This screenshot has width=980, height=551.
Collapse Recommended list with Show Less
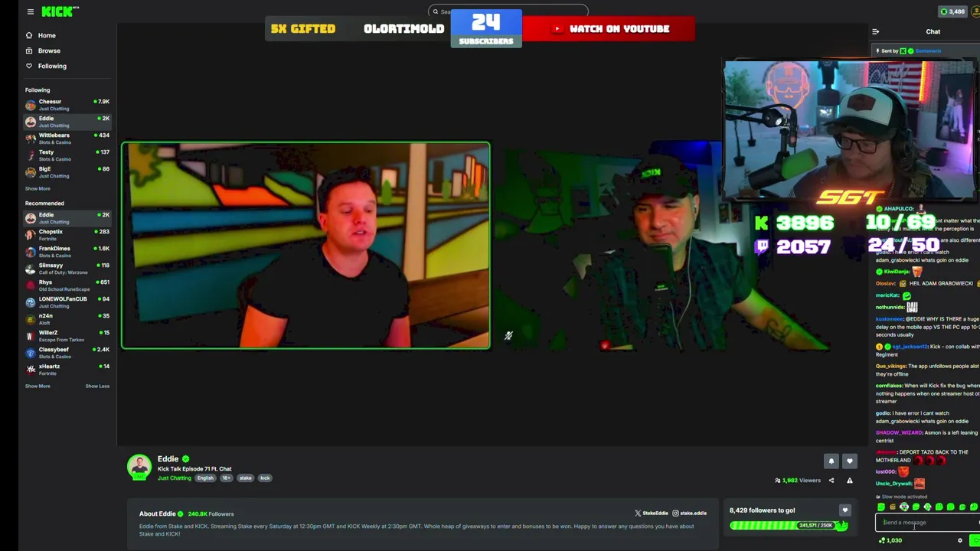coord(97,386)
